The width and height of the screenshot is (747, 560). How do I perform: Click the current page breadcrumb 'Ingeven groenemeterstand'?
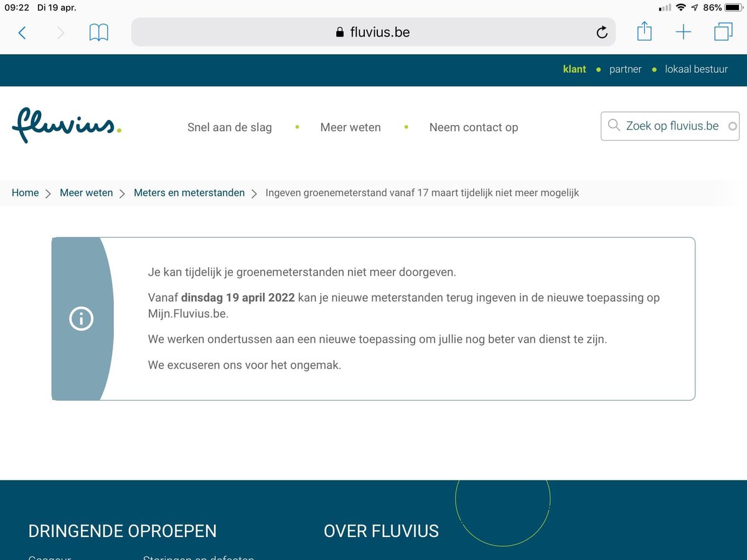tap(422, 193)
